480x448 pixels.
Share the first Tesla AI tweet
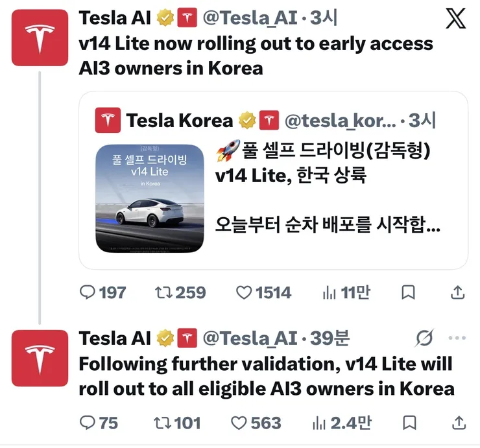[x=458, y=292]
